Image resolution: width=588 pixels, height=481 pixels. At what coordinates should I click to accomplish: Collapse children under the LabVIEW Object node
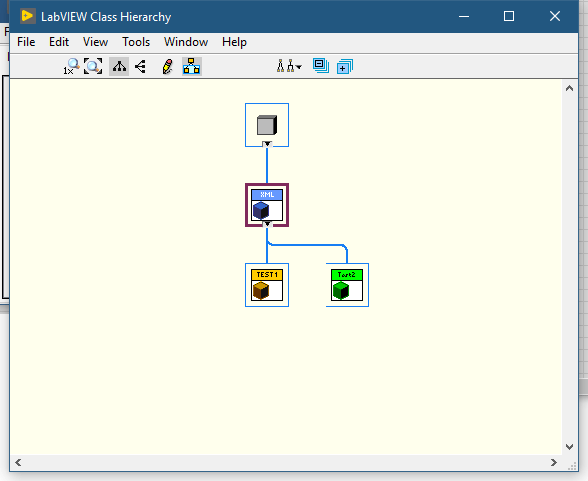pos(267,144)
